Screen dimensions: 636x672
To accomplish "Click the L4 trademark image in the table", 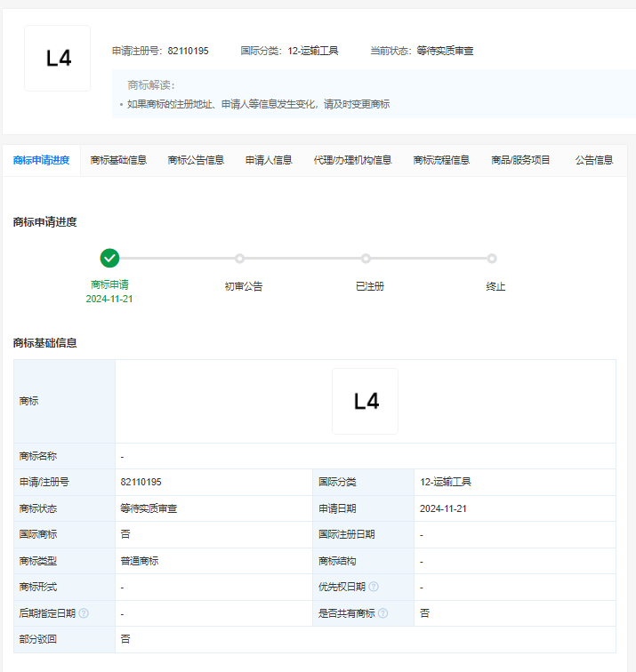I will (x=365, y=402).
